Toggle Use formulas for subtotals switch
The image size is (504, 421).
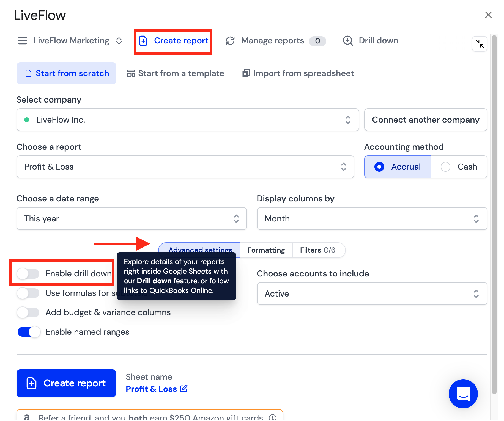[x=28, y=293]
